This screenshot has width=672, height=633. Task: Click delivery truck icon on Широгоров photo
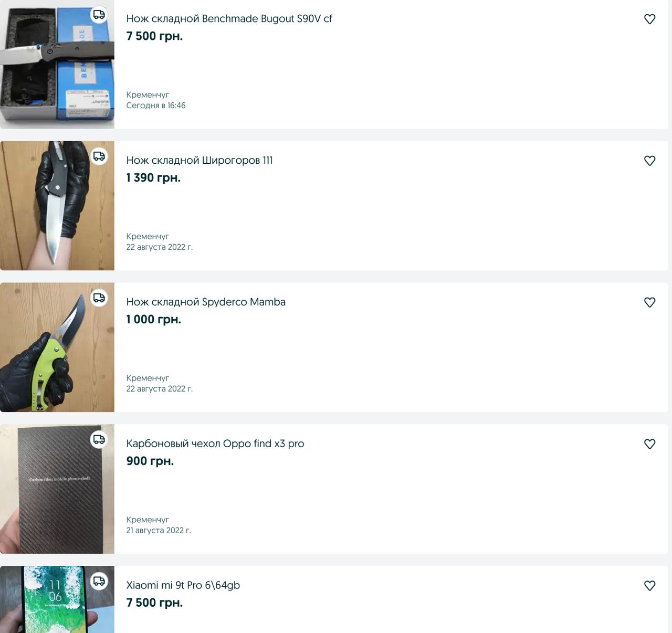[99, 156]
